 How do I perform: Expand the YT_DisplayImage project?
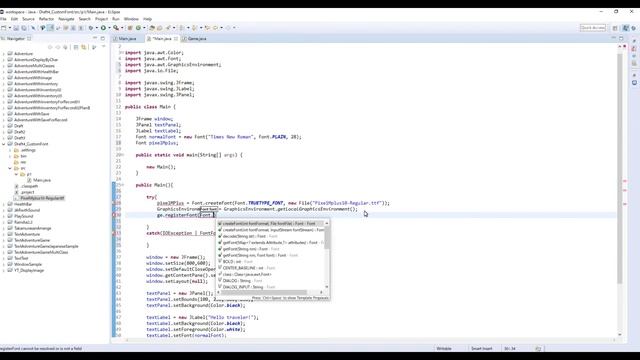click(x=4, y=270)
